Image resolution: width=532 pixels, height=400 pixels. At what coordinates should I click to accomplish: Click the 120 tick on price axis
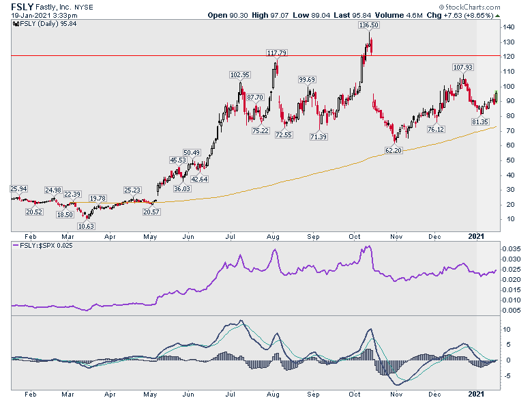point(509,57)
